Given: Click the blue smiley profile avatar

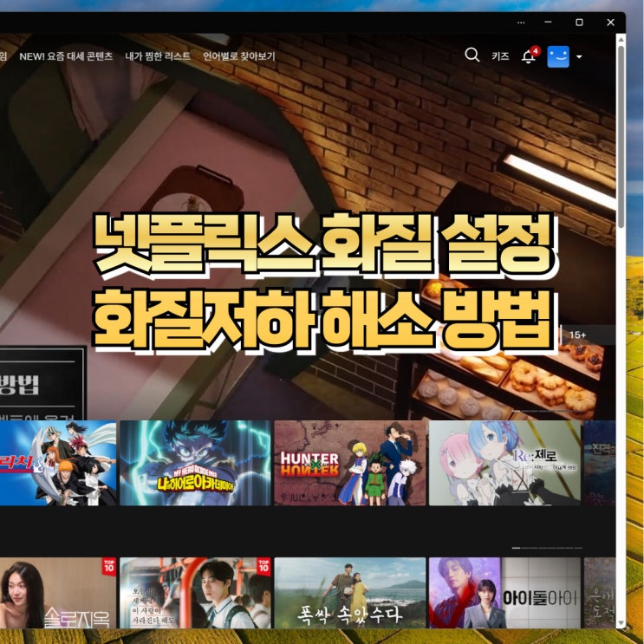Looking at the screenshot, I should point(558,56).
